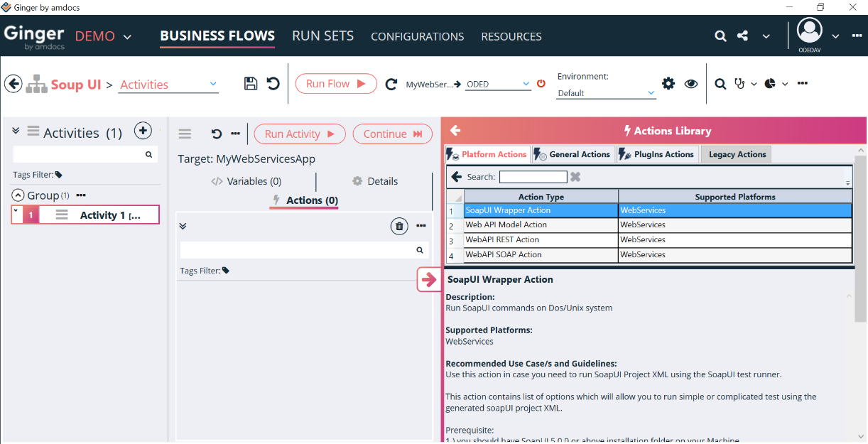Delete actions with the trash icon
Screen dimensions: 868x444
coord(399,226)
